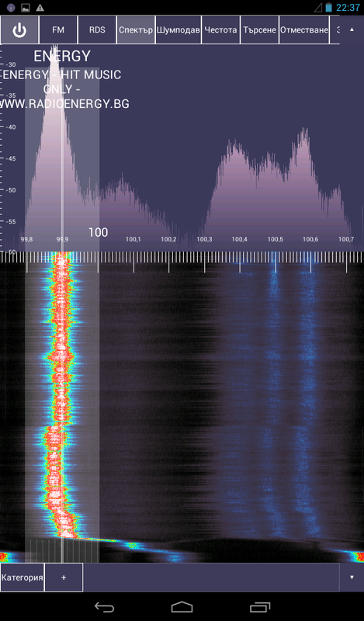
Task: Open the warning notification icon
Action: pos(40,8)
